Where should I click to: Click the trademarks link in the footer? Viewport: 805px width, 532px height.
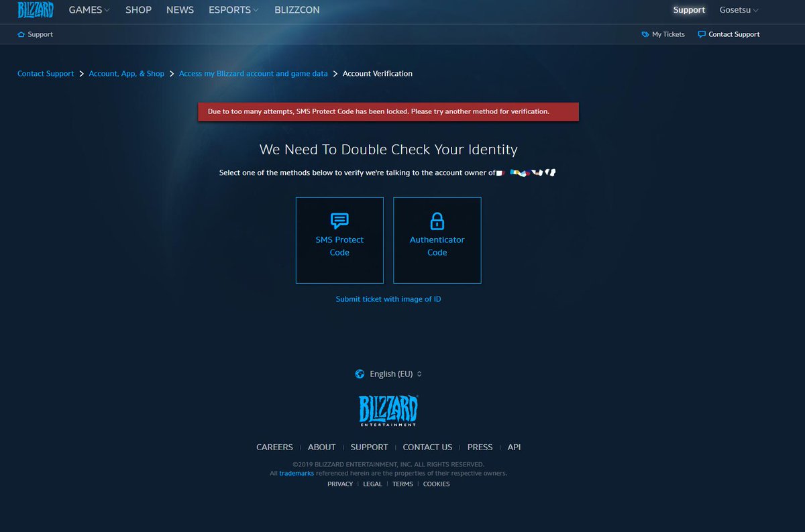(296, 473)
